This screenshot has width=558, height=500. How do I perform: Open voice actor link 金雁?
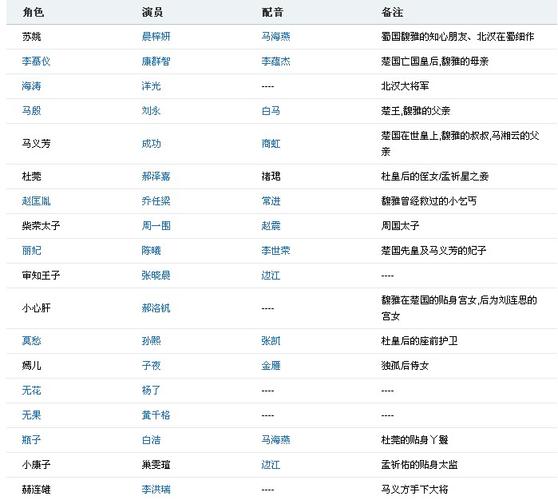(271, 365)
